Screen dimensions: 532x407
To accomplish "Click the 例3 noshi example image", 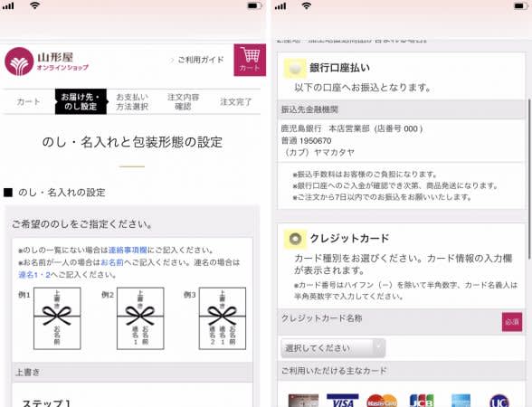I will (223, 318).
